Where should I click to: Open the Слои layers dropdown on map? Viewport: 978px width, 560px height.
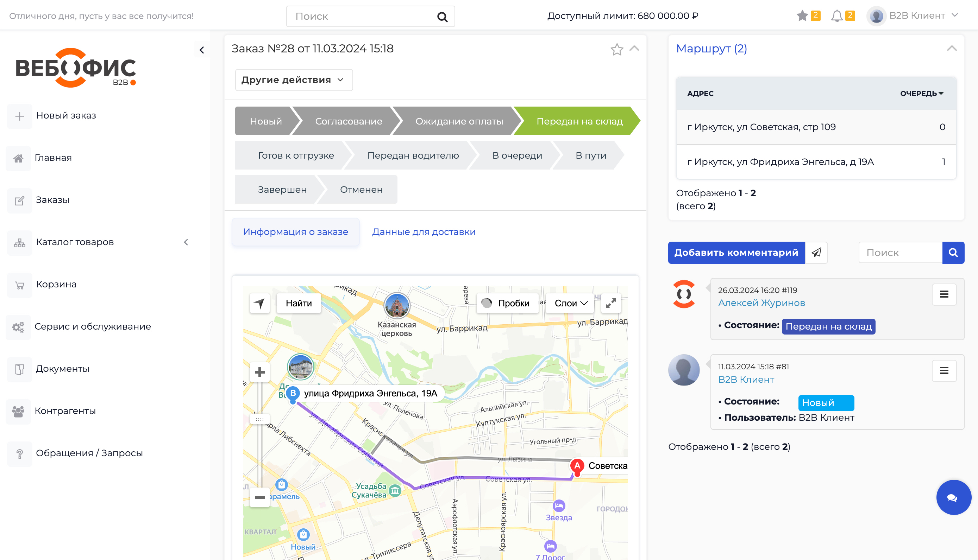click(x=571, y=304)
